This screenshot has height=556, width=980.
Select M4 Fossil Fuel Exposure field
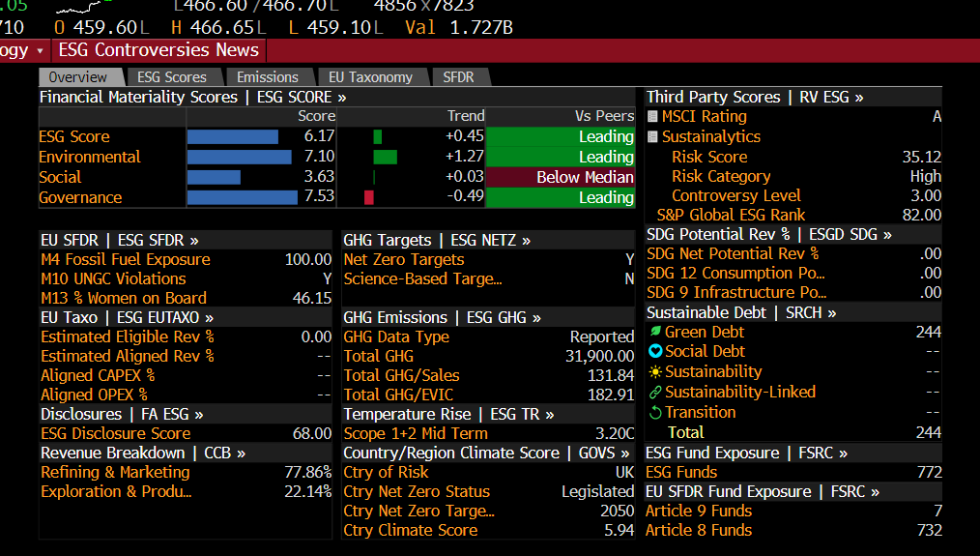point(187,259)
